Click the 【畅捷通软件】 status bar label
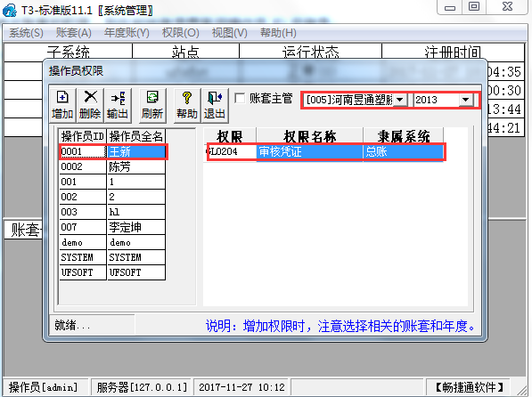The height and width of the screenshot is (397, 532). tap(468, 387)
